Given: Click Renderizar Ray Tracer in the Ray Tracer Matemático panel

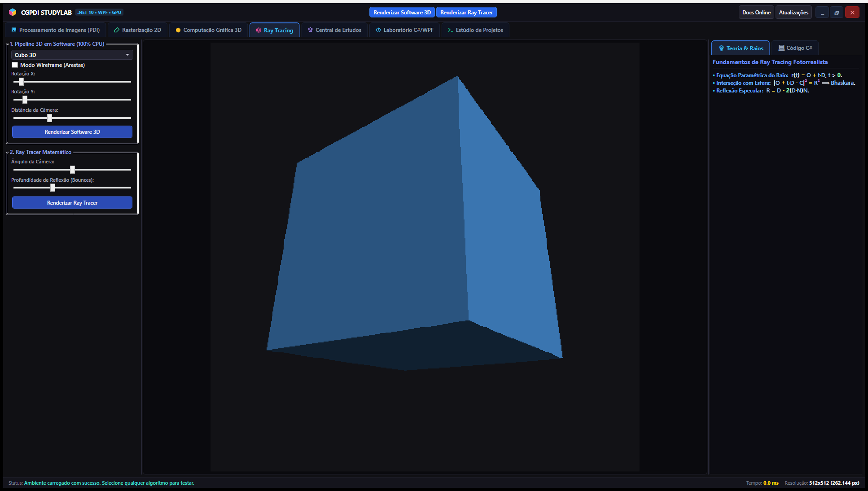Looking at the screenshot, I should click(72, 203).
